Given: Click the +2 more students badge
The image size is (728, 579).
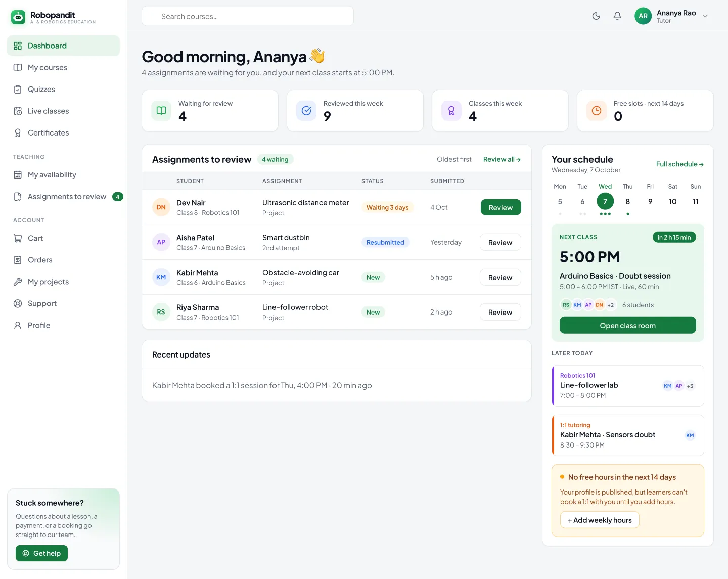Looking at the screenshot, I should 611,305.
